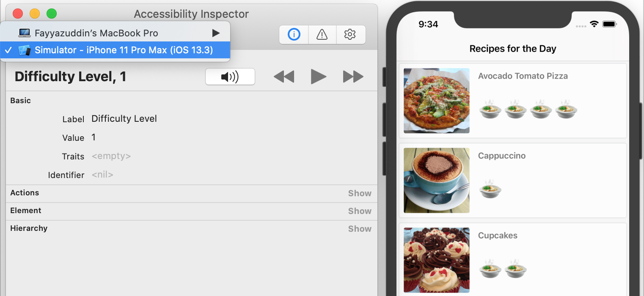
Task: Tap the bowl icon under Cappuccino
Action: pos(490,189)
